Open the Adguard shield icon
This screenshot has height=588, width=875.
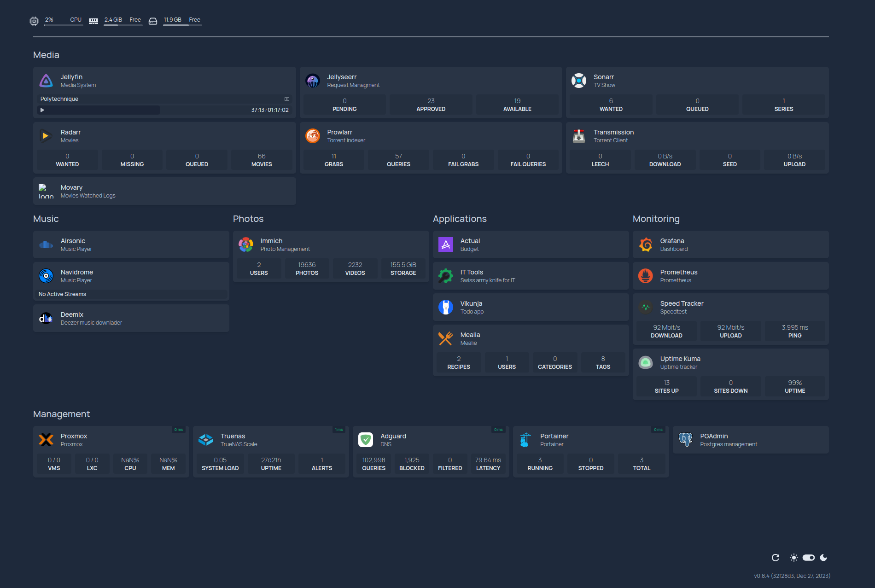point(366,440)
